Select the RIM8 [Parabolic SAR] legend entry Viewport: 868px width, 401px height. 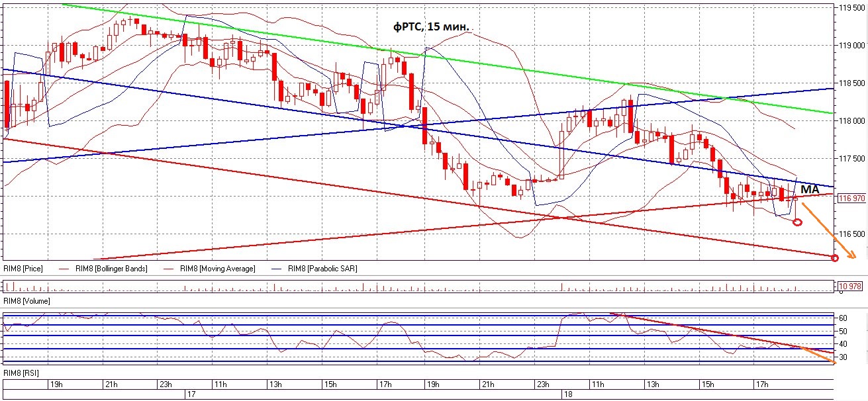click(x=322, y=269)
